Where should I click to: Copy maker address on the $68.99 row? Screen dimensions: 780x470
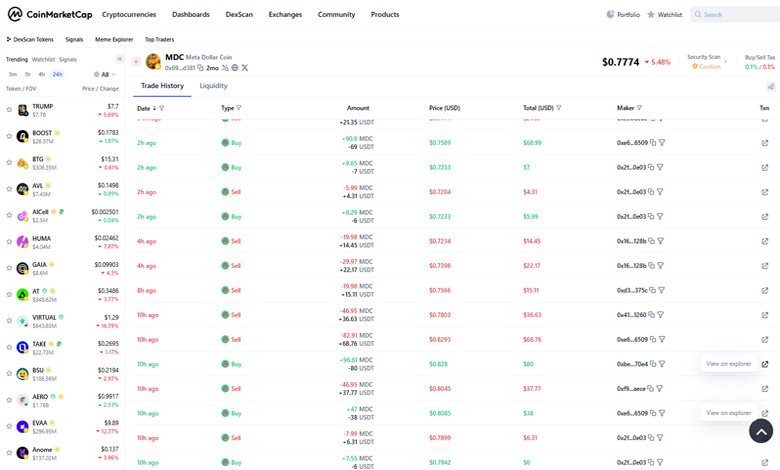click(653, 143)
